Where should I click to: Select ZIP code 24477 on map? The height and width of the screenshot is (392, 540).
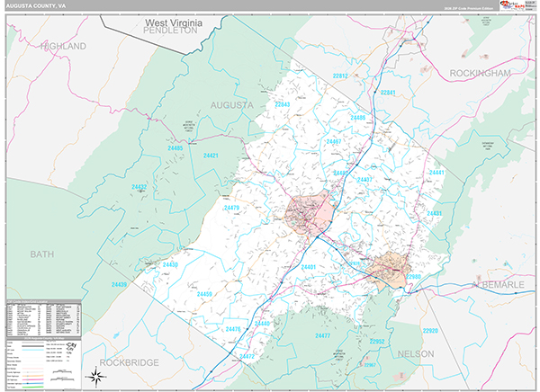pos(323,335)
